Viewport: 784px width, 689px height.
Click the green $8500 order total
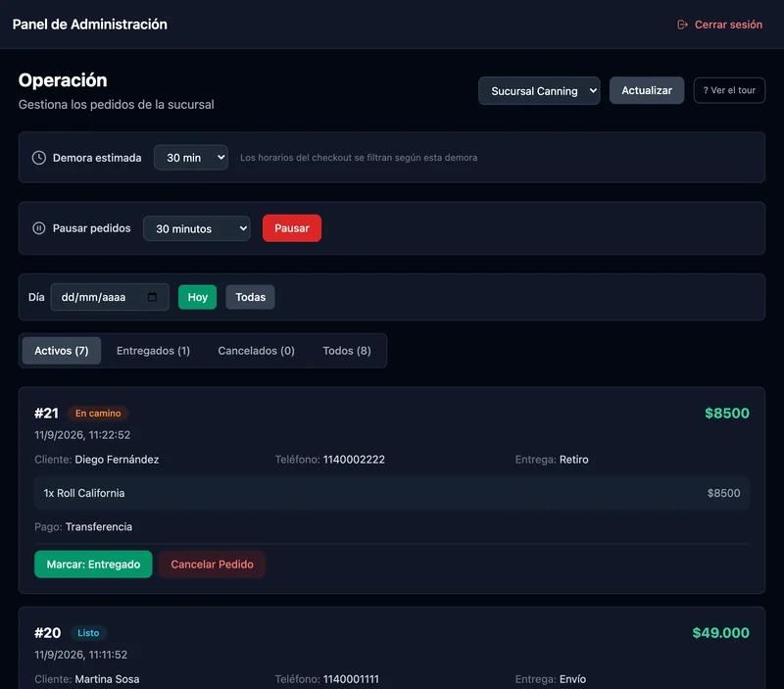[x=727, y=413]
